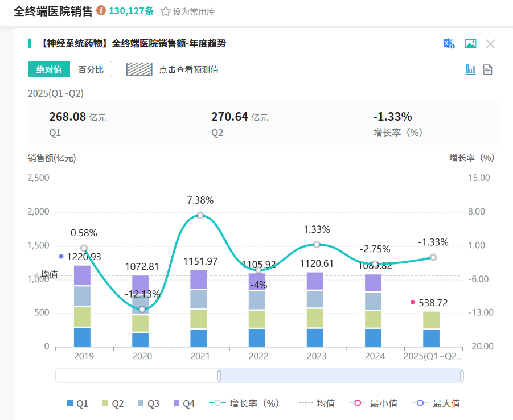Viewport: 513px width, 420px height.
Task: Export chart data to Excel
Action: point(449,44)
